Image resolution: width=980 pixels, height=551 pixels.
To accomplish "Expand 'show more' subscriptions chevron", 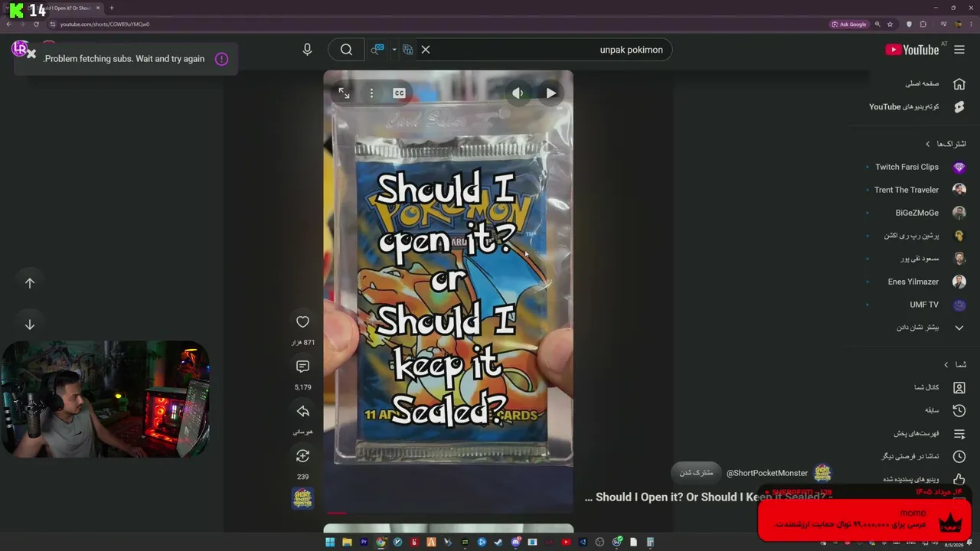I will click(x=959, y=328).
